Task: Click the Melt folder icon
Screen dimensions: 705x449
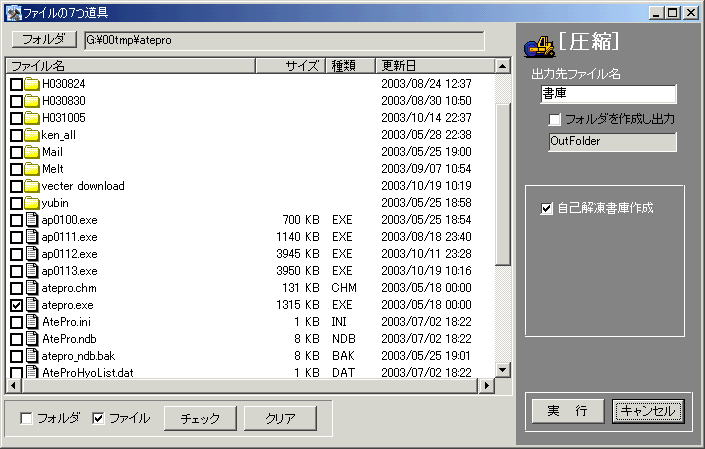Action: pos(32,169)
